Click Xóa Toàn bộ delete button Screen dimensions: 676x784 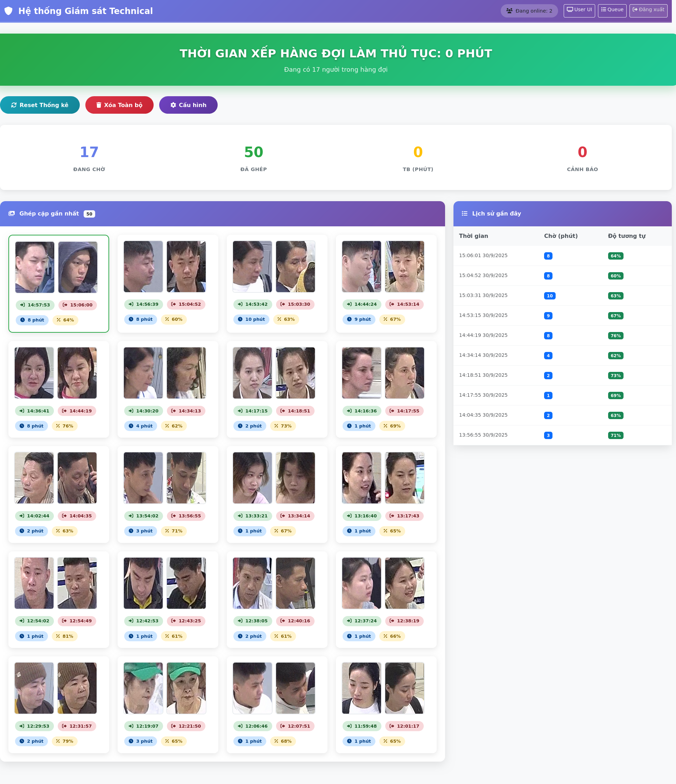pyautogui.click(x=119, y=105)
